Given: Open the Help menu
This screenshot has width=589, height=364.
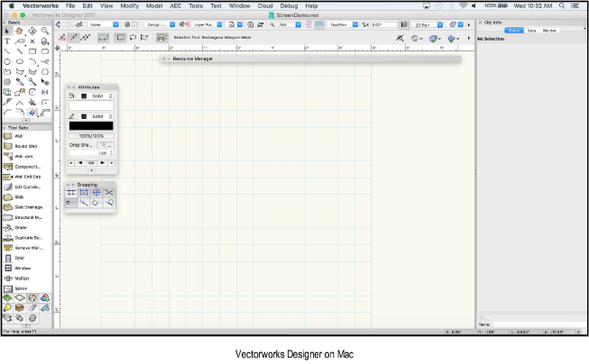Looking at the screenshot, I should [x=311, y=6].
